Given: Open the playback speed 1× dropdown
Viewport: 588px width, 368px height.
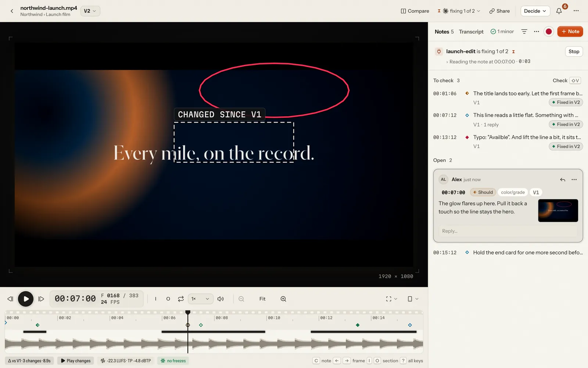Looking at the screenshot, I should (x=200, y=299).
